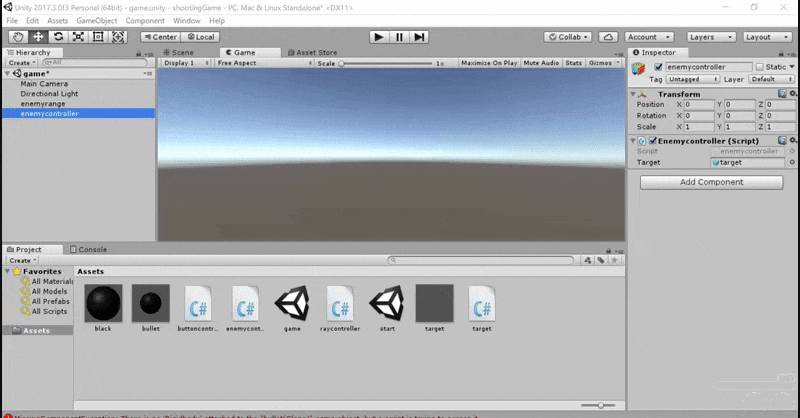Select the Move tool
The height and width of the screenshot is (418, 800).
(x=38, y=37)
